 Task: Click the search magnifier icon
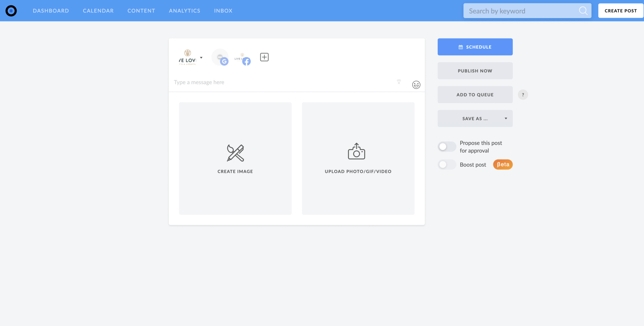pyautogui.click(x=583, y=11)
